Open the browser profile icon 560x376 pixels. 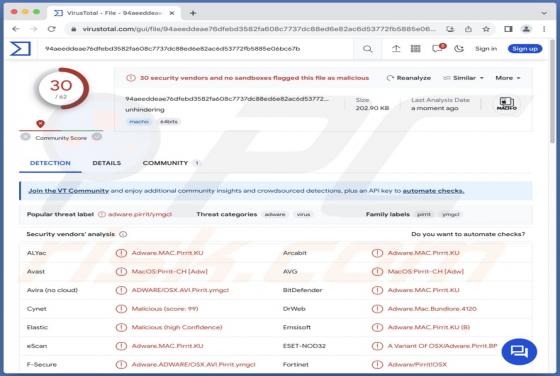[526, 29]
